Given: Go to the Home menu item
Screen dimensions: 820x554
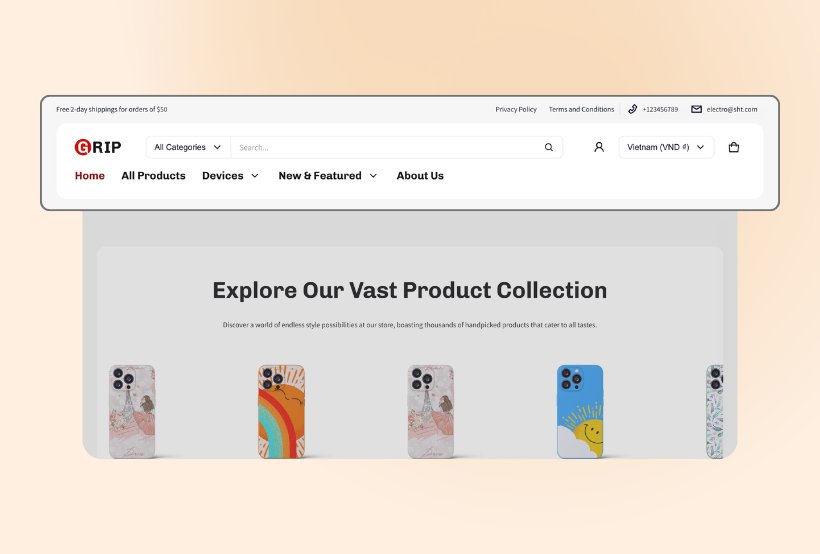Looking at the screenshot, I should coord(89,176).
